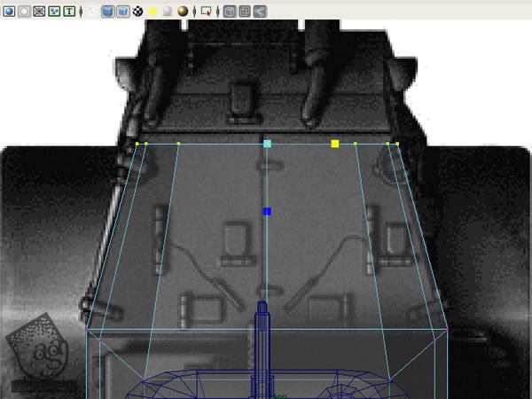Click the blue sphere Select Camera icon
Screen dimensions: 532x399
(9, 11)
